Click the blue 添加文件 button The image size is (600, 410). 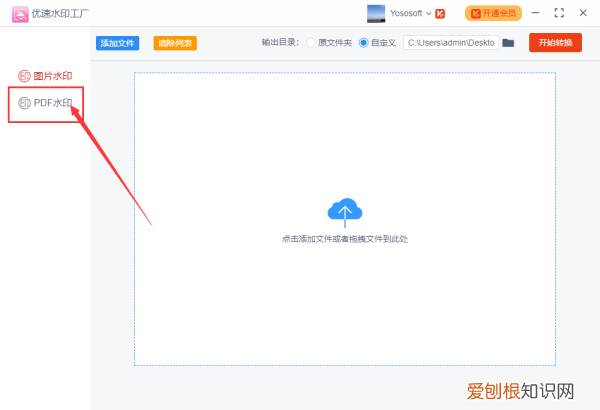(117, 43)
